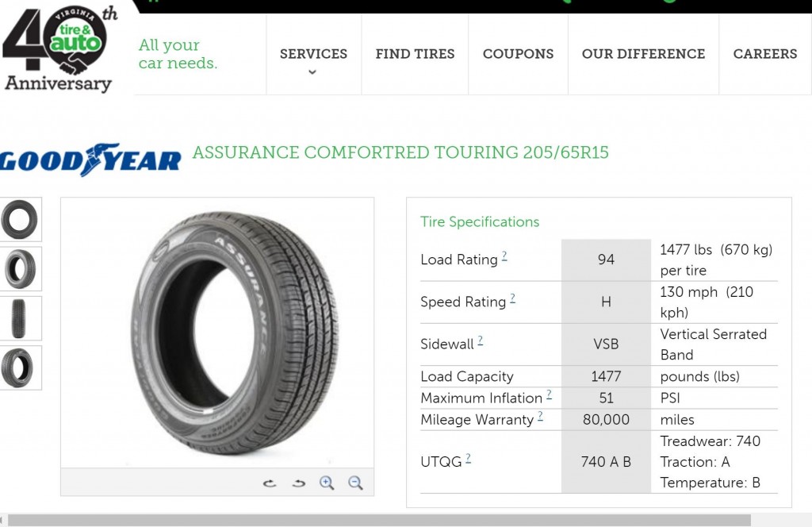Select the third thumbnail showing tread view
This screenshot has width=812, height=527.
coord(20,318)
